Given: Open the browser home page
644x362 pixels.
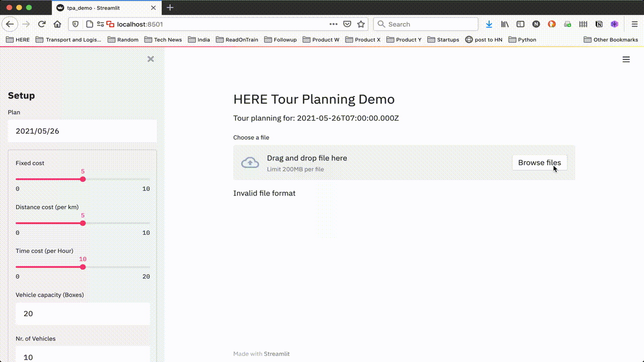Looking at the screenshot, I should click(57, 24).
